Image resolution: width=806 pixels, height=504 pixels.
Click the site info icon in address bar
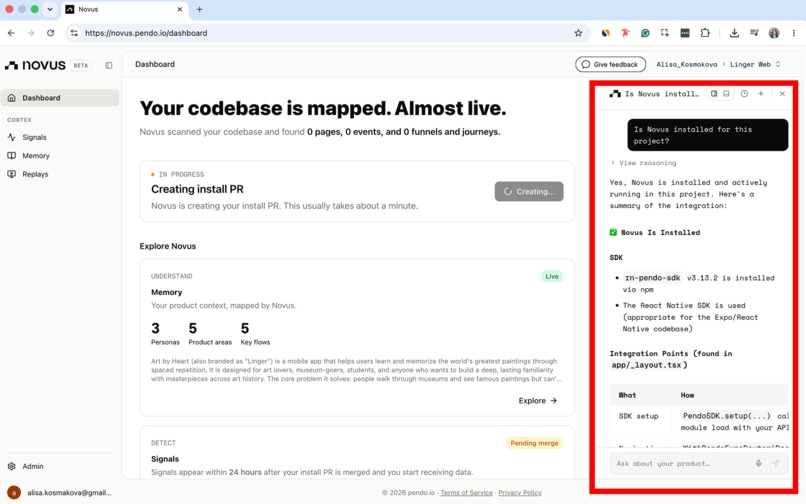tap(75, 33)
